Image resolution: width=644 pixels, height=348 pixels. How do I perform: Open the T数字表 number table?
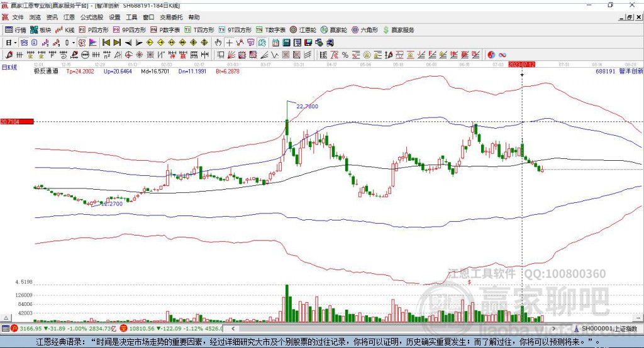coord(270,30)
